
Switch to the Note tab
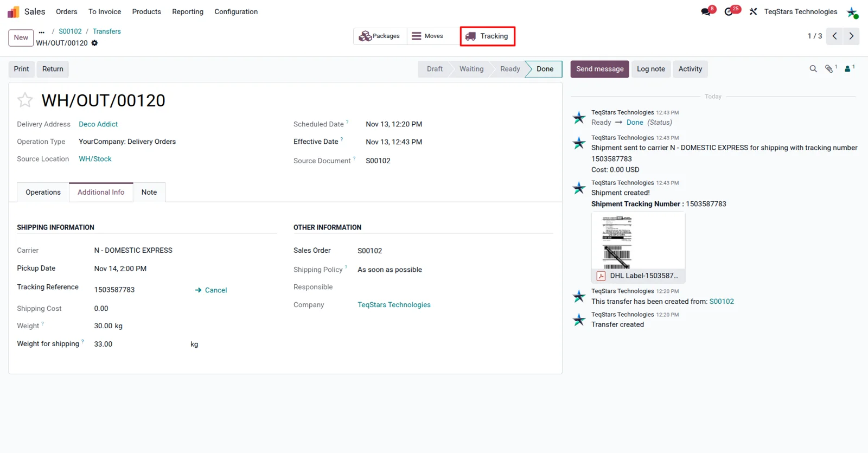tap(149, 192)
